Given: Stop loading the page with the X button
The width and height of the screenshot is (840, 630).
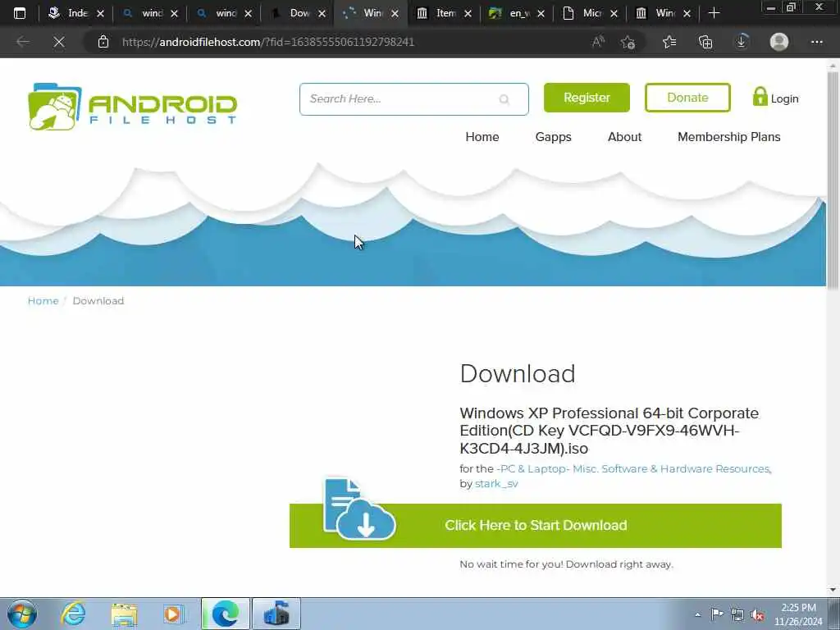Looking at the screenshot, I should point(59,42).
